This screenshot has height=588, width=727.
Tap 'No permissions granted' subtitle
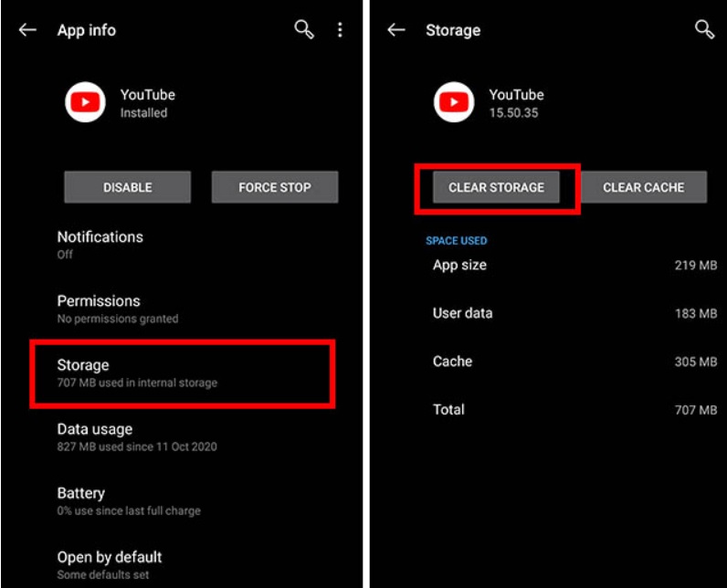point(118,319)
